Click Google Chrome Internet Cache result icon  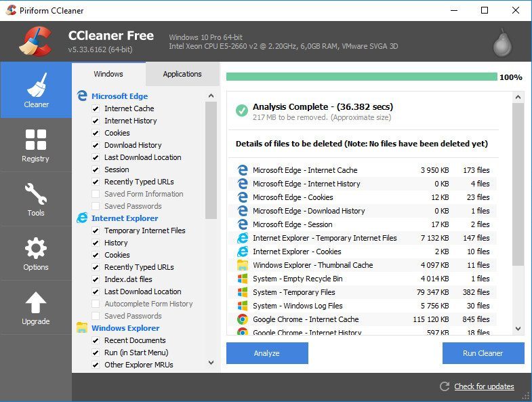tap(243, 319)
